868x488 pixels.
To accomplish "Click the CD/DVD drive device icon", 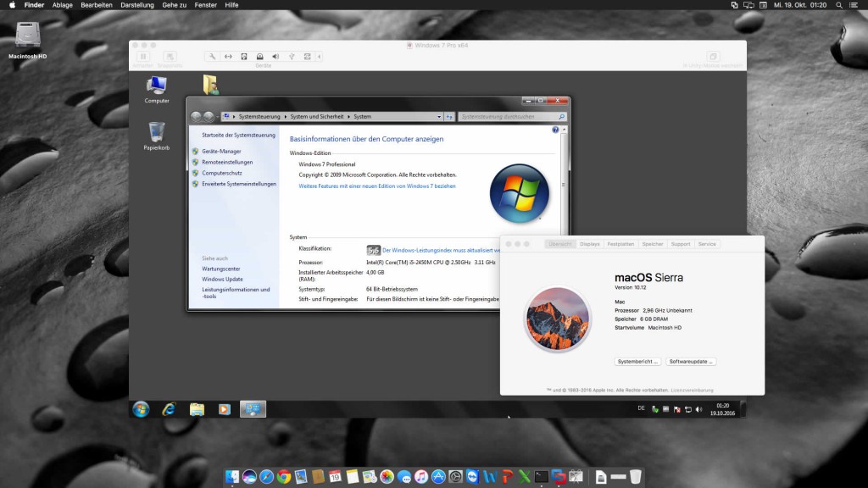I will click(259, 57).
